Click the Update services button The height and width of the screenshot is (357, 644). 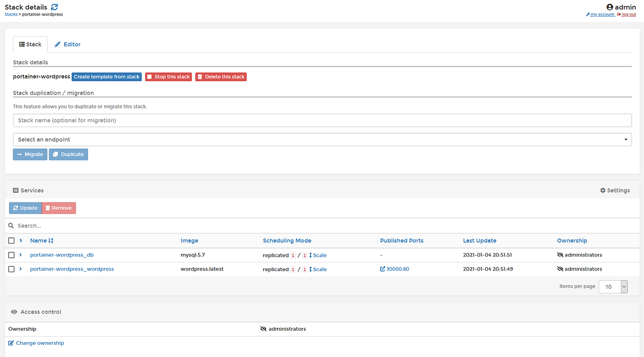coord(25,208)
